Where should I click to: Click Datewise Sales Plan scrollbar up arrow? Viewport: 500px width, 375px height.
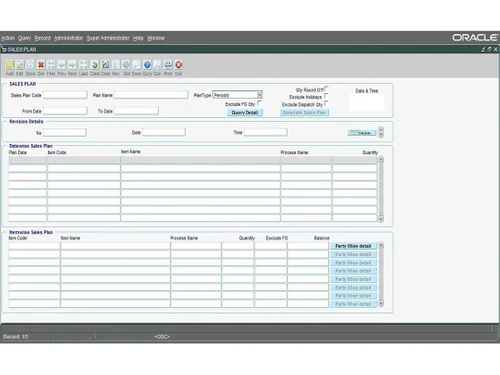tap(381, 159)
